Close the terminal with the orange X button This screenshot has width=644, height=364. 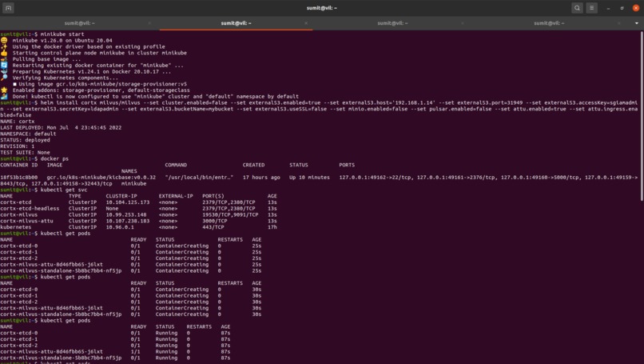(x=636, y=8)
